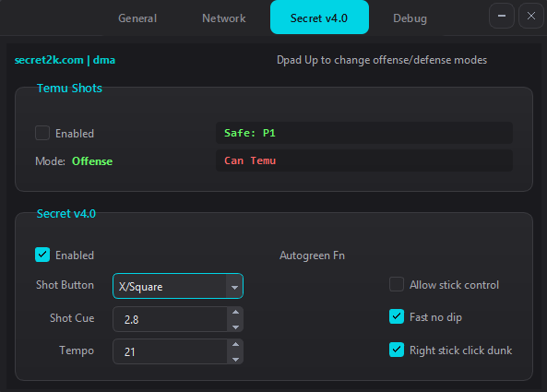
Task: Click the Autogreen Fn label
Action: coord(312,255)
